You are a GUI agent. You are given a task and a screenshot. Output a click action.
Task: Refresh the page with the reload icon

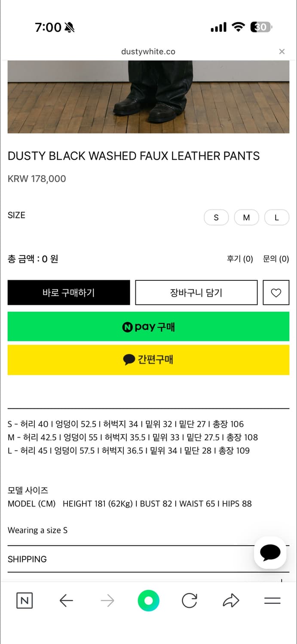pyautogui.click(x=190, y=601)
